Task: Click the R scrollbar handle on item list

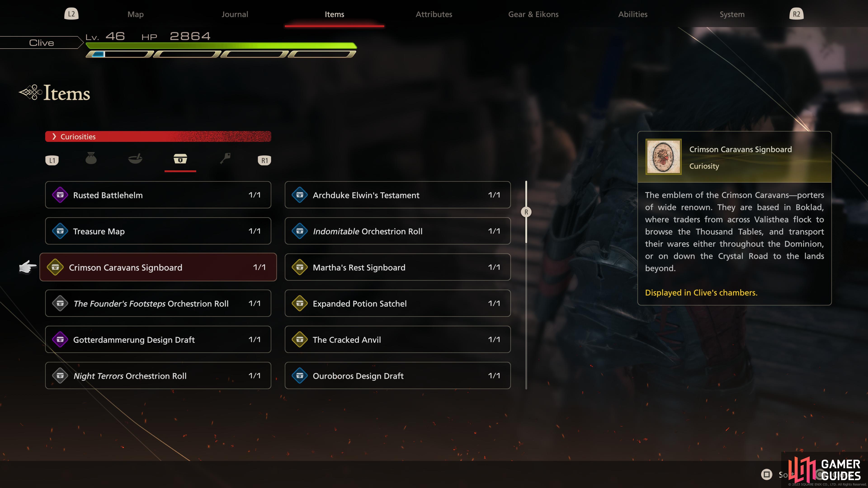Action: coord(526,212)
